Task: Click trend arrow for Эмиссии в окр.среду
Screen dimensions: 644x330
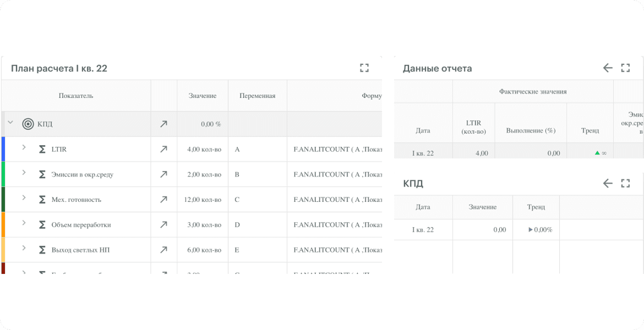Action: 163,174
